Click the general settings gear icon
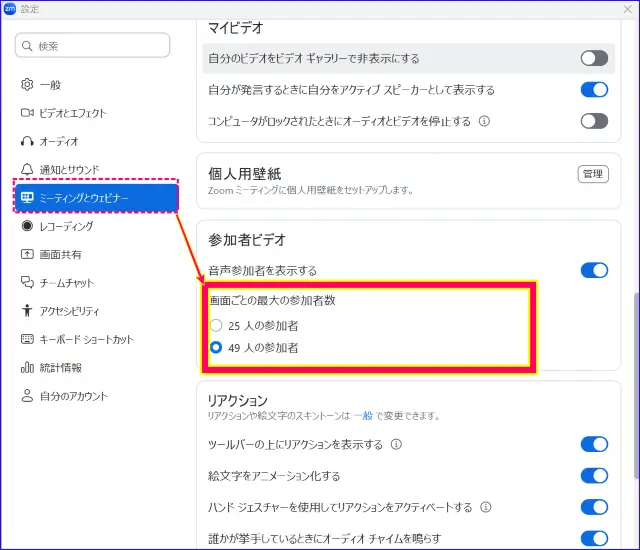The image size is (640, 550). pyautogui.click(x=27, y=84)
